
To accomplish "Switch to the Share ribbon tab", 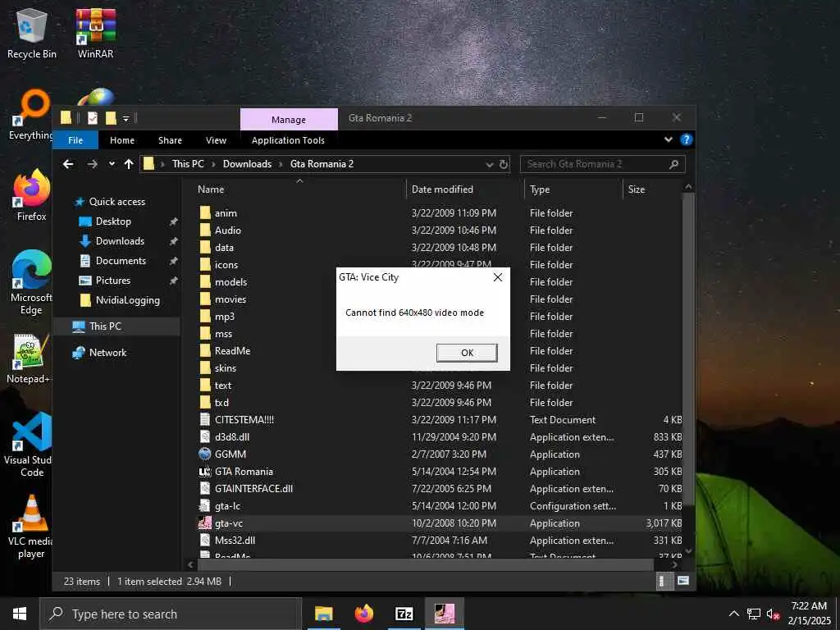I will tap(170, 140).
